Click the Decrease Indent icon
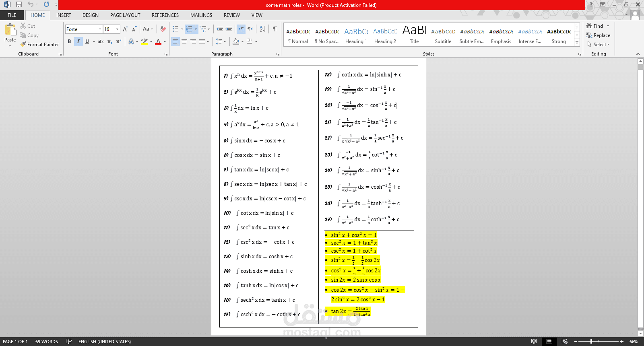The image size is (644, 346). click(x=220, y=29)
